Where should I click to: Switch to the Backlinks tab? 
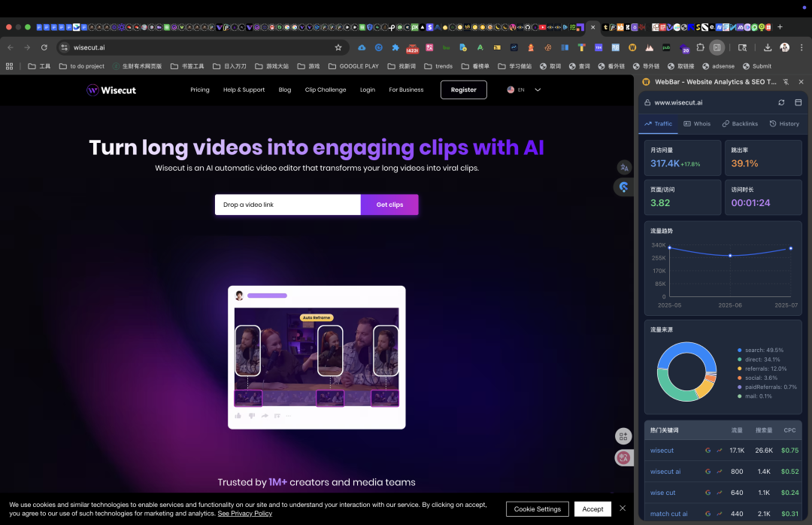740,124
